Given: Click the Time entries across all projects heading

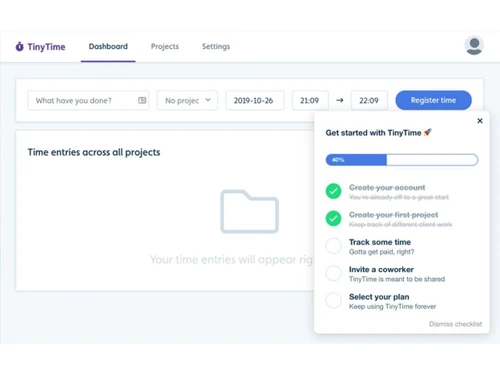Looking at the screenshot, I should [x=94, y=152].
